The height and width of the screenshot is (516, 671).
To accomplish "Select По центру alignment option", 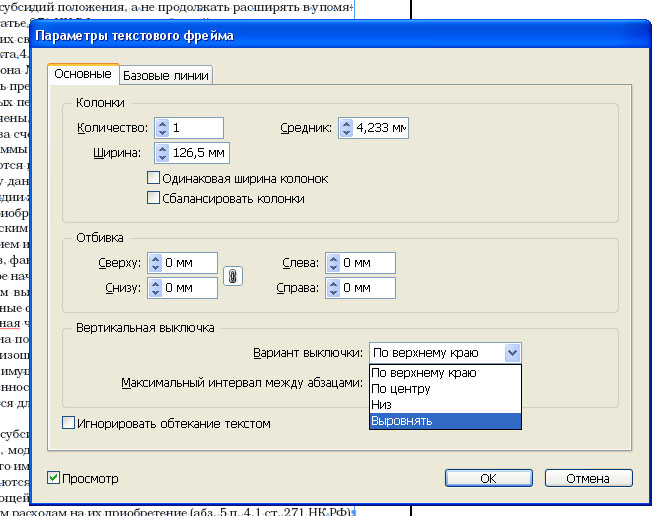I will point(445,389).
